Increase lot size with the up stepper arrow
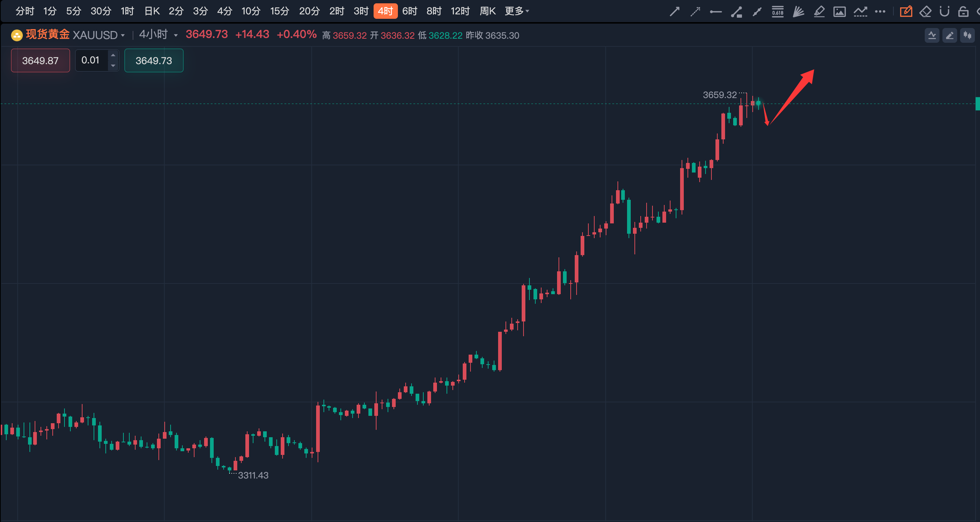 [113, 56]
